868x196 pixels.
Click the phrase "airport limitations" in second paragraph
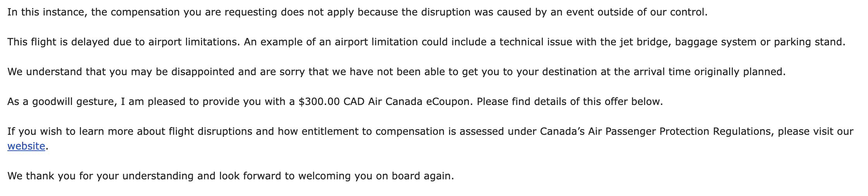point(193,42)
